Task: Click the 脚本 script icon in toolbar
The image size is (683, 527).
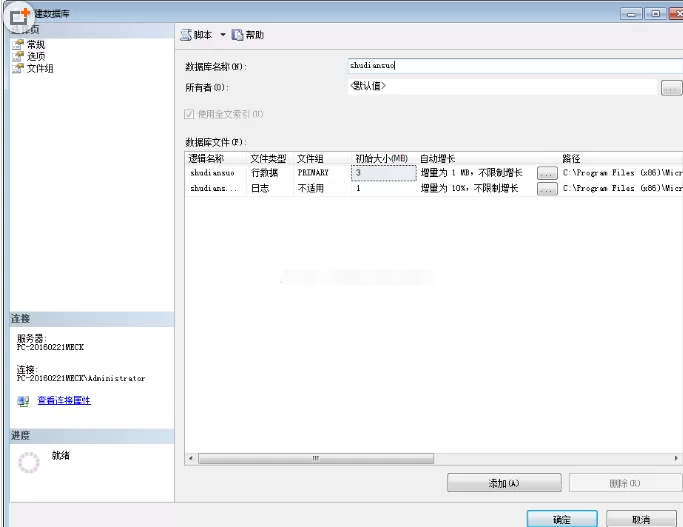Action: 186,35
